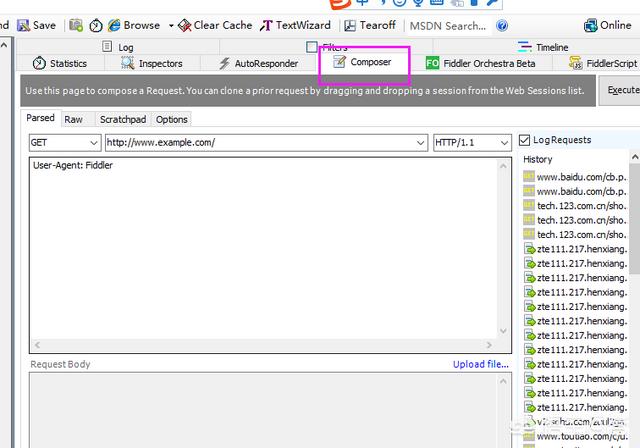Image resolution: width=640 pixels, height=448 pixels.
Task: Click the headers horizontal scroll right arrow
Action: [x=489, y=345]
